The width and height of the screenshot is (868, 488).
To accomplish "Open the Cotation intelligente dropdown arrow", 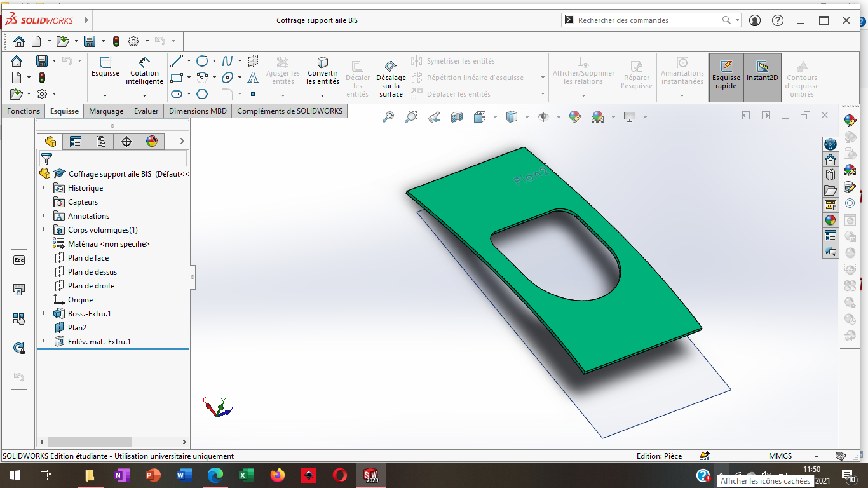I will [145, 95].
